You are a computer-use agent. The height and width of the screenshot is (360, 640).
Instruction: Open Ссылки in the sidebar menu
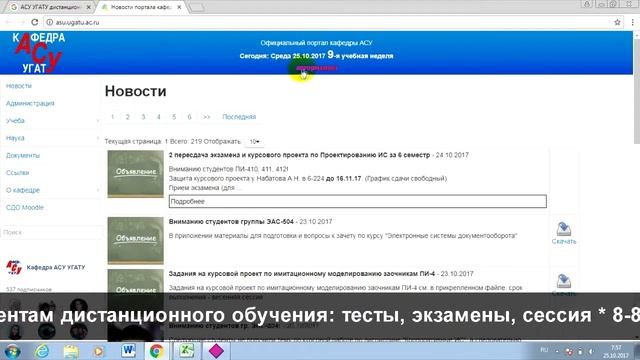click(x=18, y=173)
